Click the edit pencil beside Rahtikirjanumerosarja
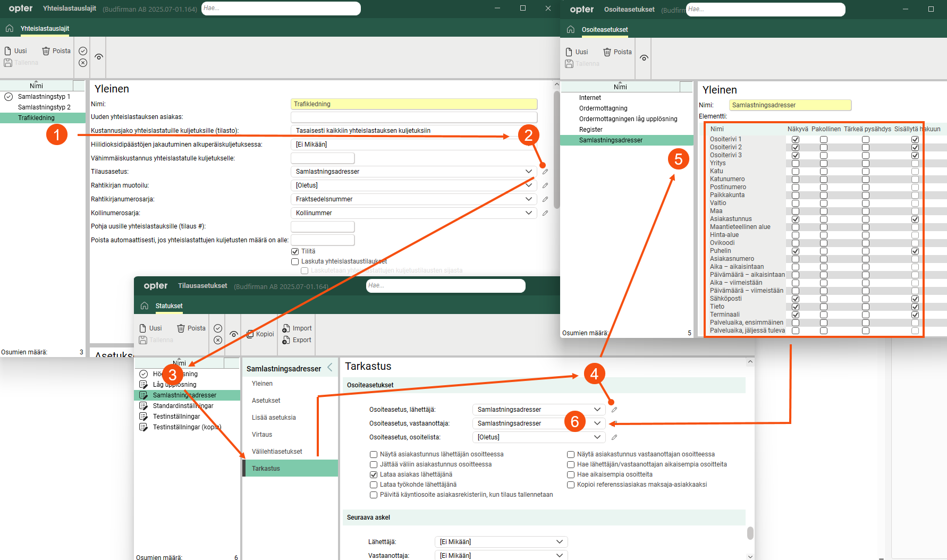Image resolution: width=947 pixels, height=560 pixels. (545, 199)
